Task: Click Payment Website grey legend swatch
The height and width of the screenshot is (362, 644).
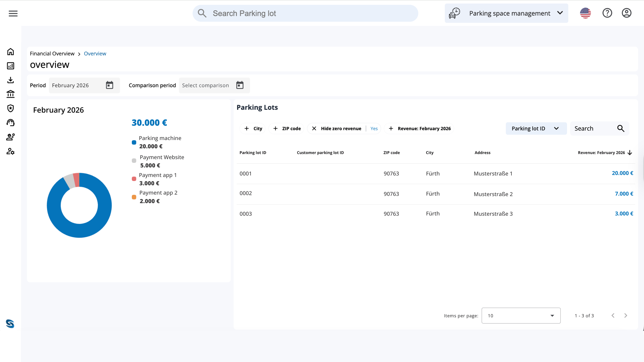Action: click(134, 161)
